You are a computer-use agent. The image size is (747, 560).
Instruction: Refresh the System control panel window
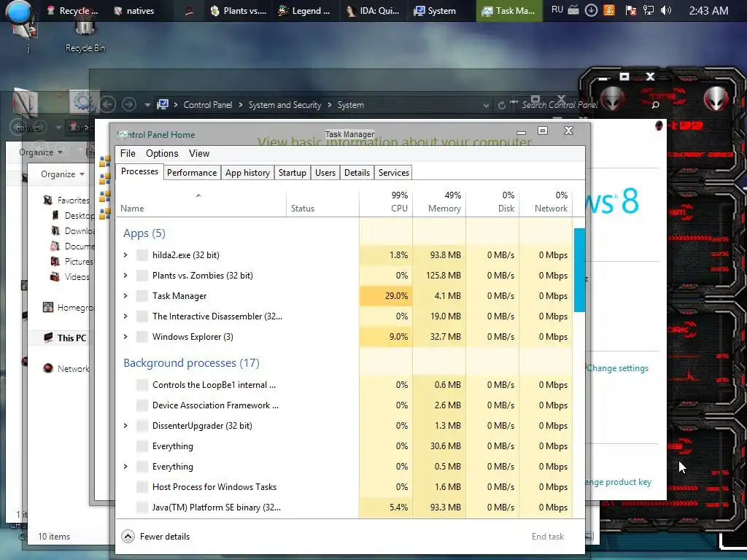point(502,105)
